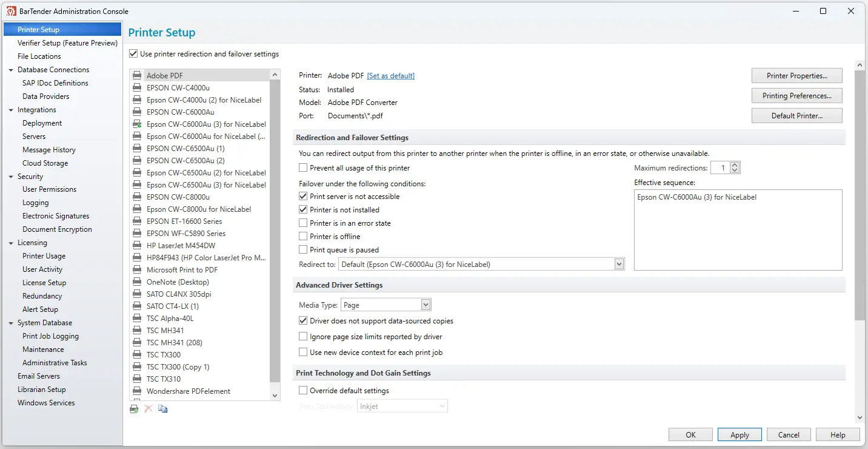Viewport: 868px width, 449px height.
Task: Click the add printer icon below list
Action: point(134,409)
